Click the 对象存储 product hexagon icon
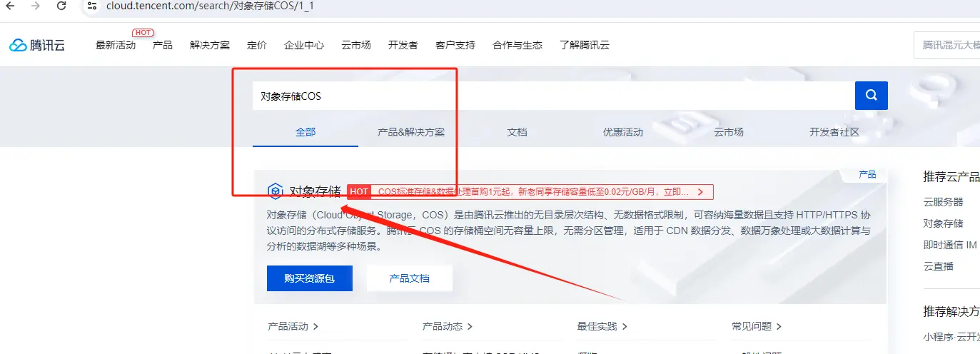This screenshot has height=354, width=980. (275, 191)
